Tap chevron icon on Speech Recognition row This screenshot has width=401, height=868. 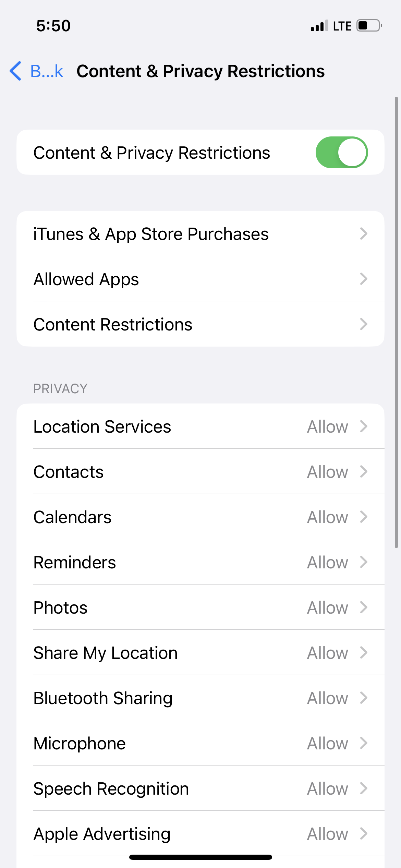364,788
